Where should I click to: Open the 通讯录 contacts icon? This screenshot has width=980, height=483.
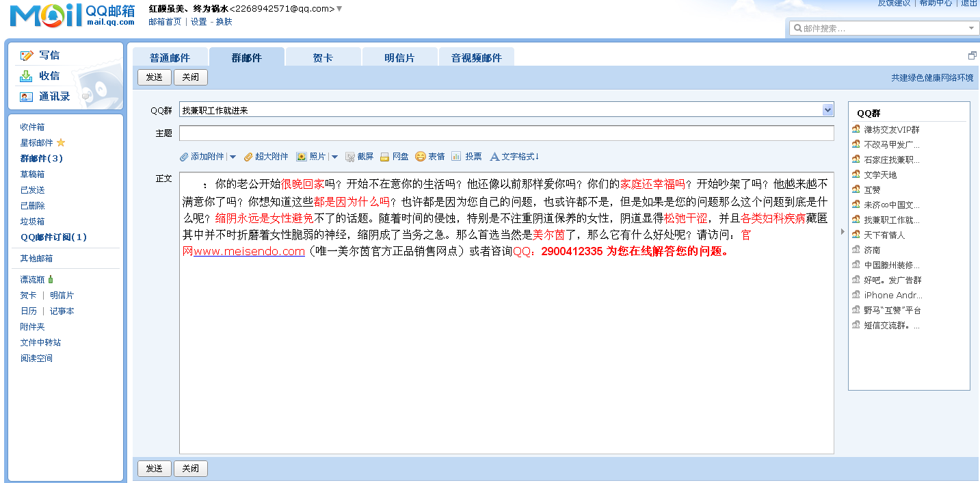(26, 96)
